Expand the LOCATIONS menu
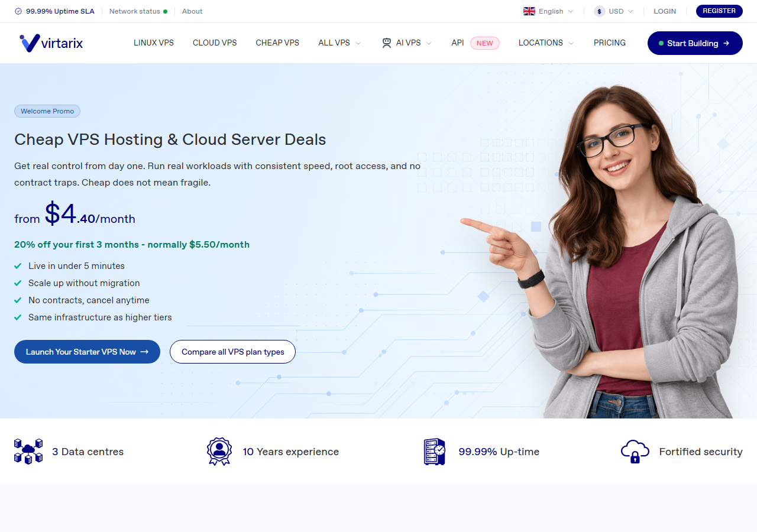757x532 pixels. click(546, 43)
